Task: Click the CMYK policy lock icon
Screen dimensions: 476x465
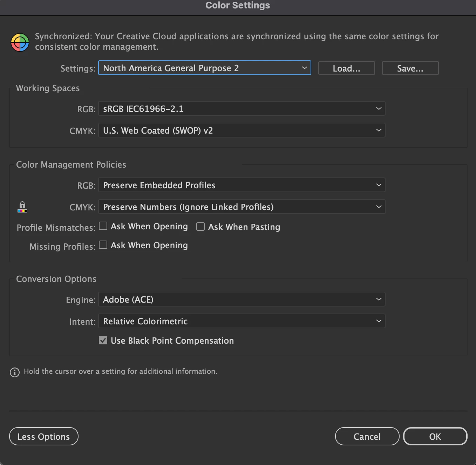Action: (x=22, y=207)
